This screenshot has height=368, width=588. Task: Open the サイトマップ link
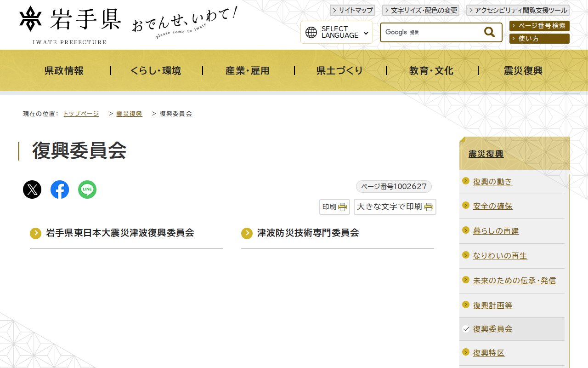pos(352,10)
